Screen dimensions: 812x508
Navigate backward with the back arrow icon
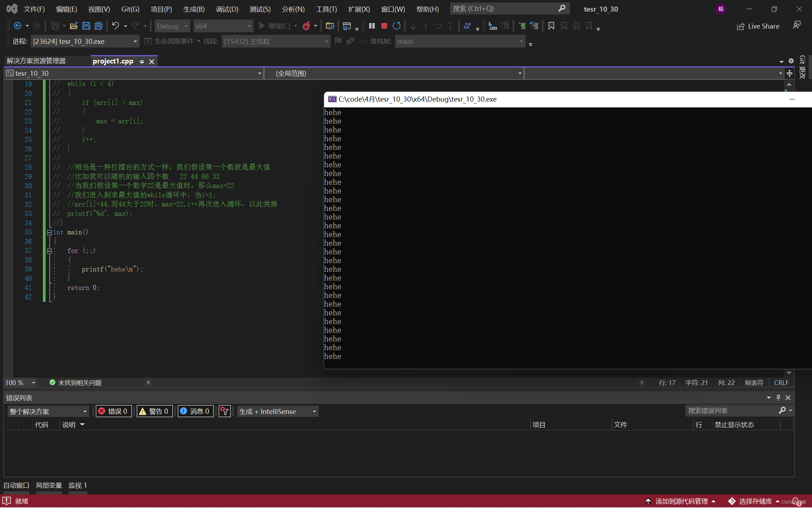click(17, 26)
